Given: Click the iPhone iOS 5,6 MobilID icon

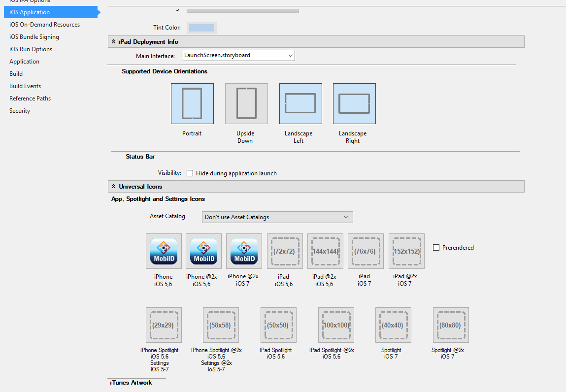Looking at the screenshot, I should (x=164, y=251).
